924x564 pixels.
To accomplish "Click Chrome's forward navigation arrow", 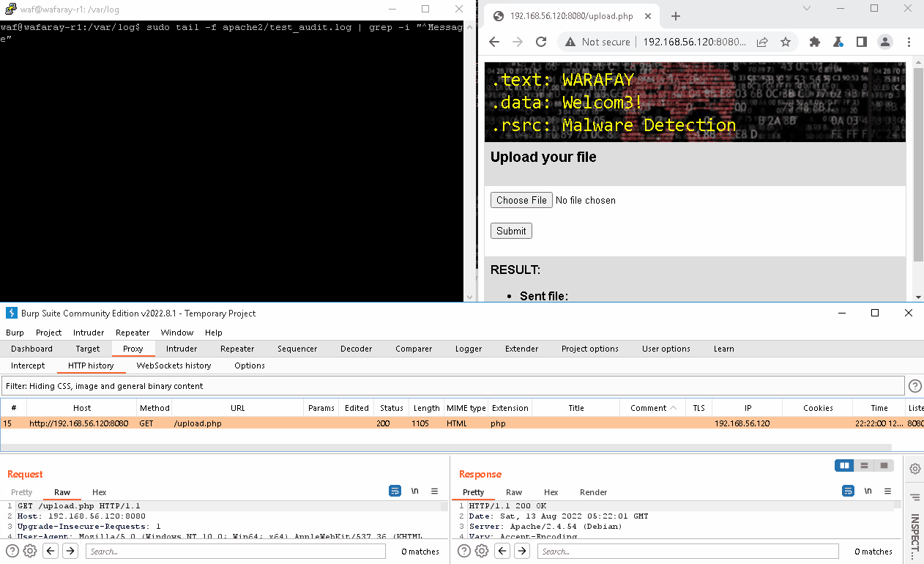I will (518, 42).
